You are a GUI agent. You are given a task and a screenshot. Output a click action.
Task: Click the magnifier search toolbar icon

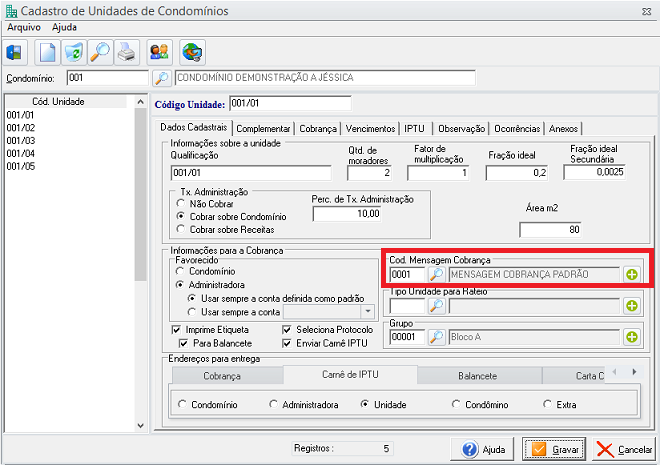(x=100, y=53)
